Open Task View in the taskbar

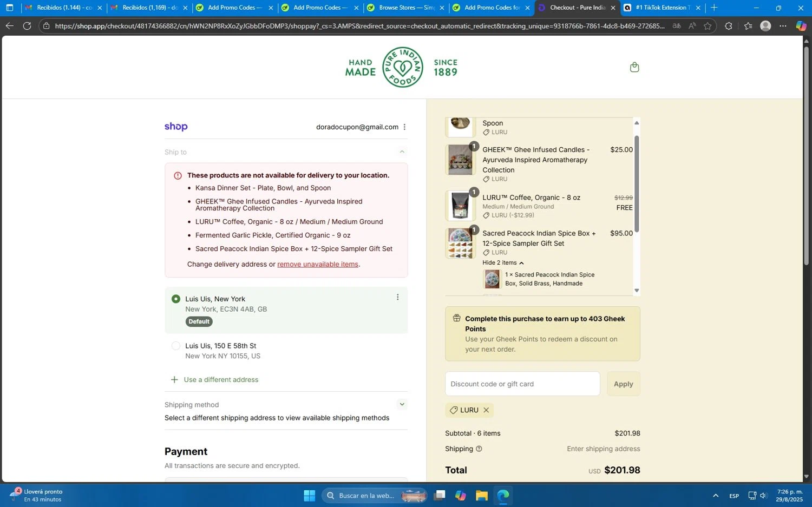point(440,496)
